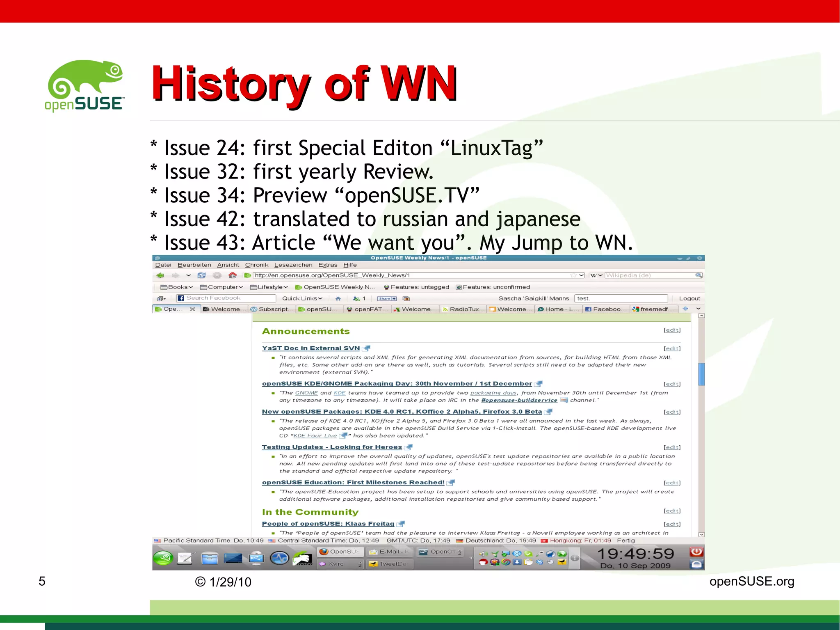840x630 pixels.
Task: Expand the Books bookmark folder
Action: point(176,287)
